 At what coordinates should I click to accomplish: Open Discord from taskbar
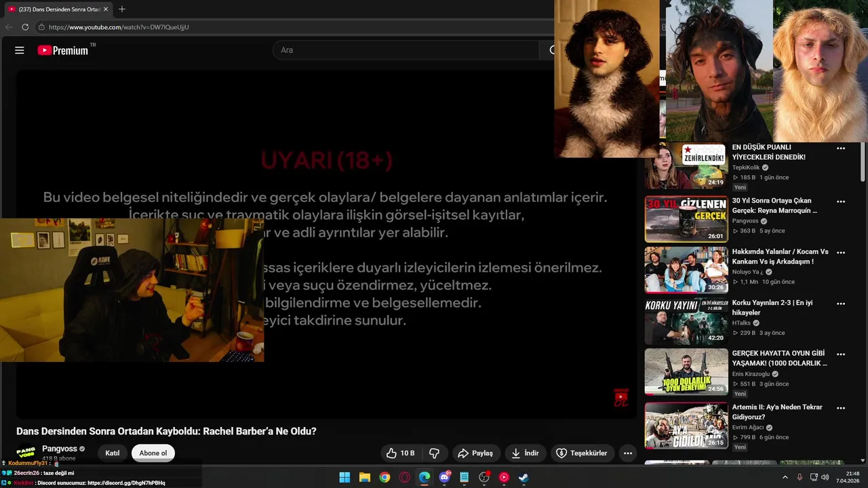445,477
